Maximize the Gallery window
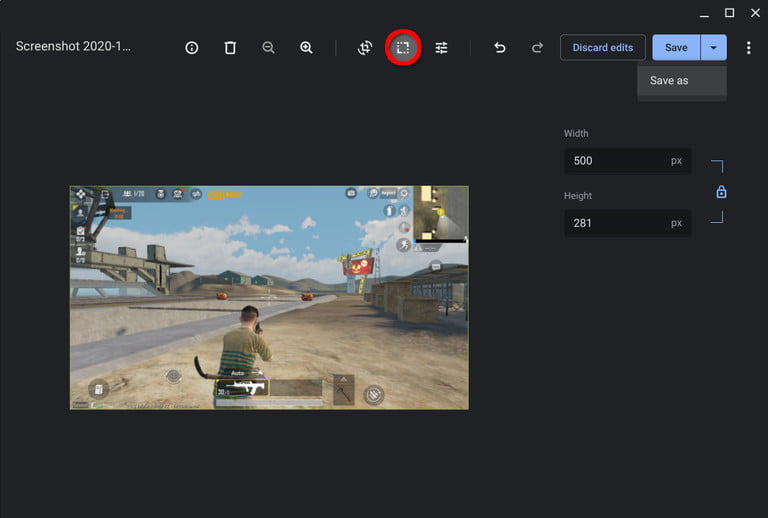The image size is (768, 518). click(x=729, y=13)
